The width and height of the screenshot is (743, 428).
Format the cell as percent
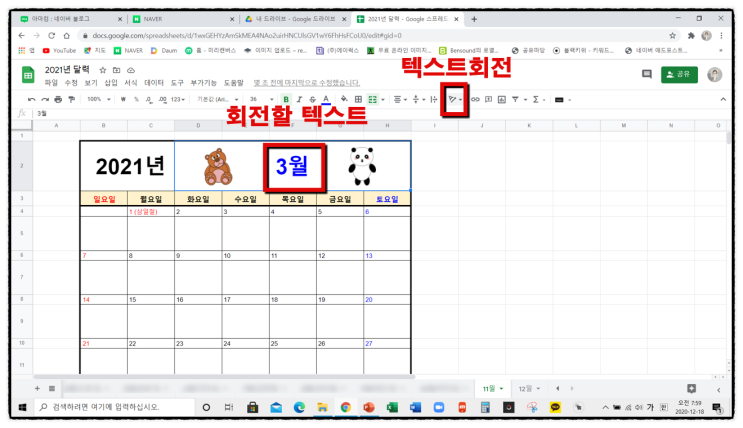click(x=136, y=100)
